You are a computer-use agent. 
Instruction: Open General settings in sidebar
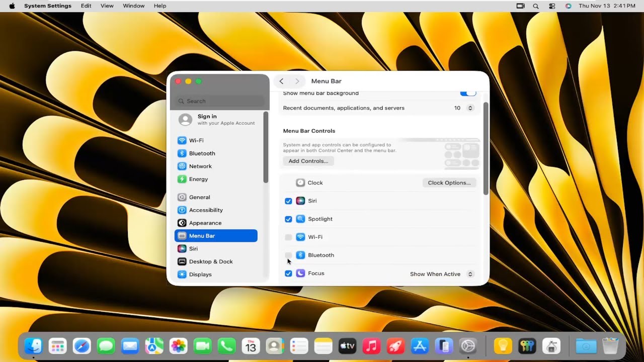216,197
